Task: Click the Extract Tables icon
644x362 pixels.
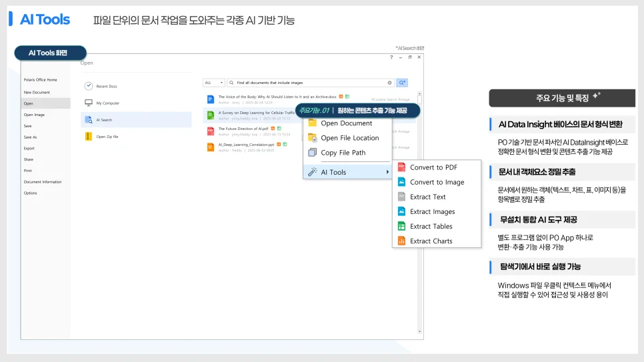Action: 402,227
